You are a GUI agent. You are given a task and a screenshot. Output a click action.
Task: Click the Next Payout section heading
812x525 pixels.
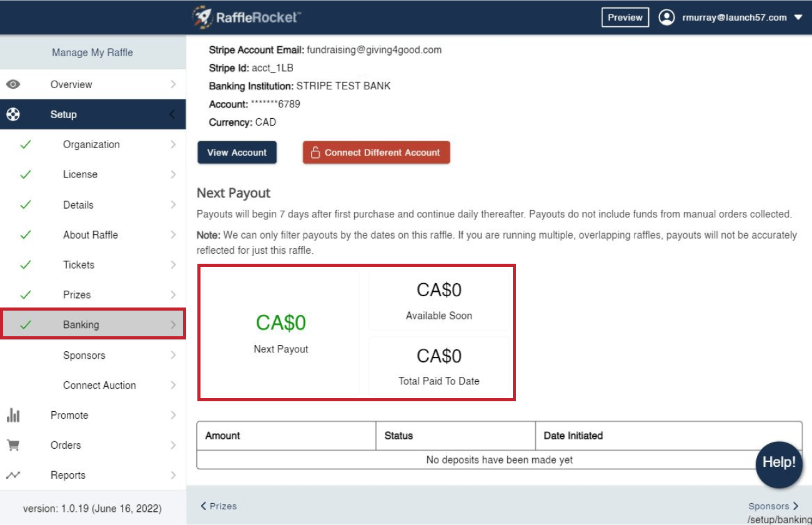pyautogui.click(x=234, y=193)
